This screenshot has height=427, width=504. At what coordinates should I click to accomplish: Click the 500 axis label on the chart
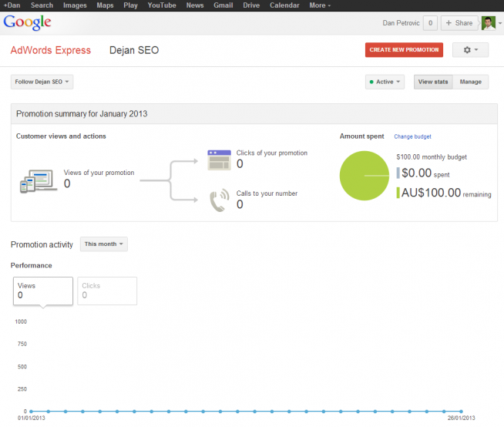click(22, 367)
